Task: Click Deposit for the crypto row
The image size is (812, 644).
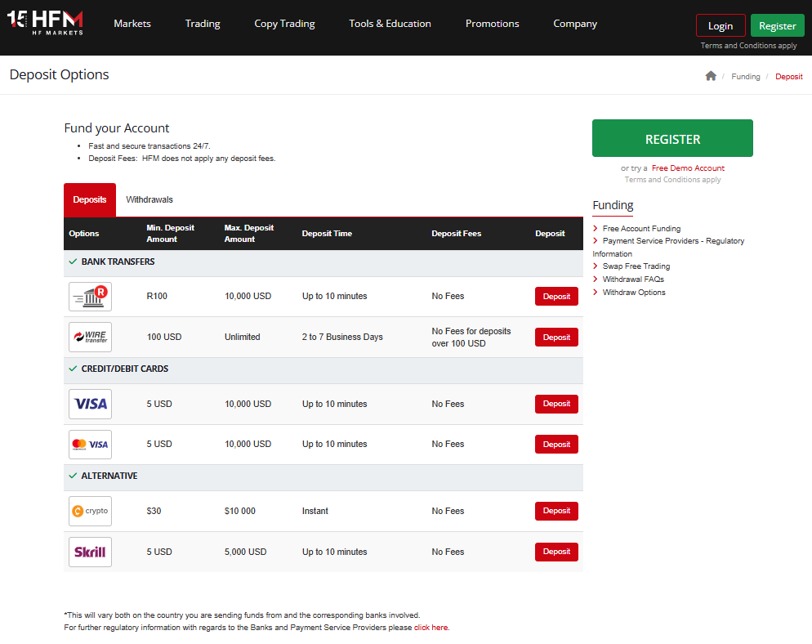Action: (556, 511)
